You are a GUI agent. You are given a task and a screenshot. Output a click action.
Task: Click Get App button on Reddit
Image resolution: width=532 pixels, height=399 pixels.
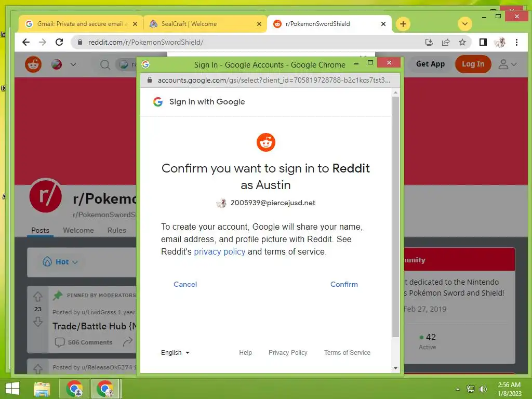[430, 64]
